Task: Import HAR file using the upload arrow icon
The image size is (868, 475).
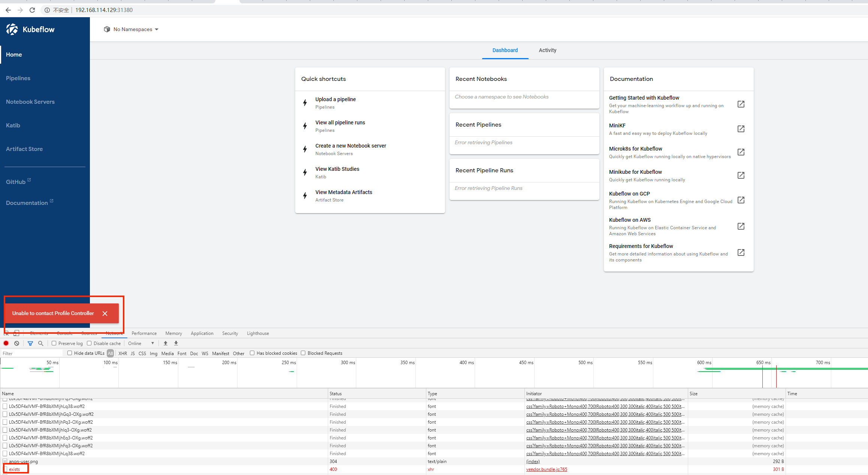Action: tap(165, 343)
